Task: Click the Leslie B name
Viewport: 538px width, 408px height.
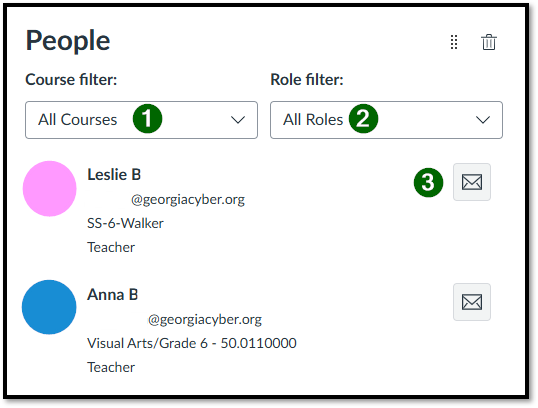Action: (114, 175)
